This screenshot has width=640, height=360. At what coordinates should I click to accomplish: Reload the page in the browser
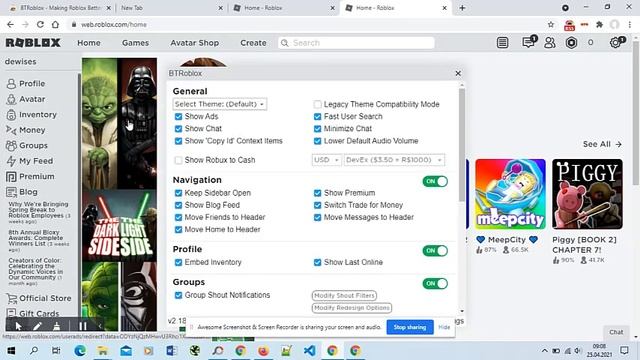pos(40,24)
